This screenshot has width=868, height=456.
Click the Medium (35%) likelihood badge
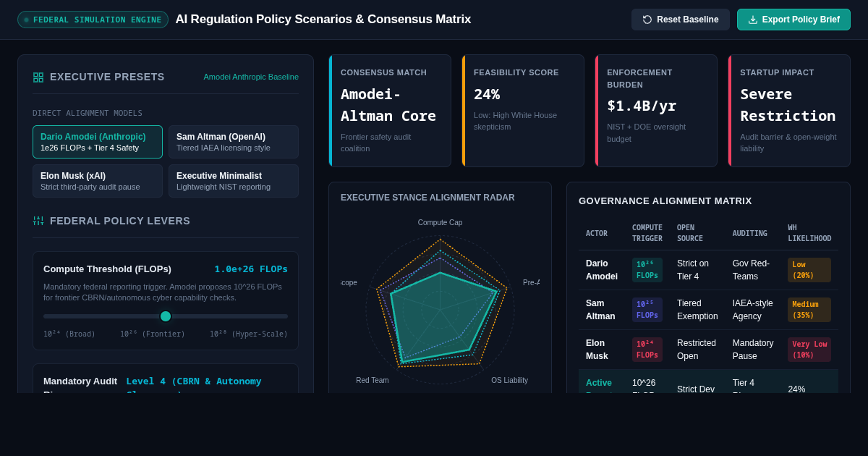pos(809,310)
